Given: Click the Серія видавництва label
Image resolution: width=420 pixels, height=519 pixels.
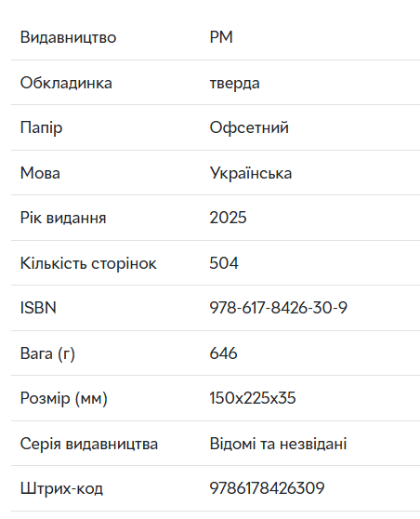Looking at the screenshot, I should point(89,444).
